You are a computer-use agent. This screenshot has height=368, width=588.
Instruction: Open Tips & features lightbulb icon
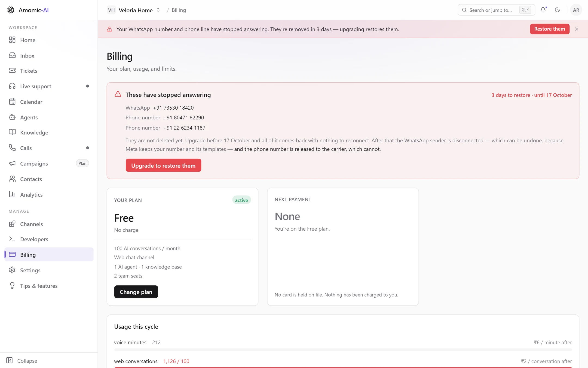[x=12, y=286]
